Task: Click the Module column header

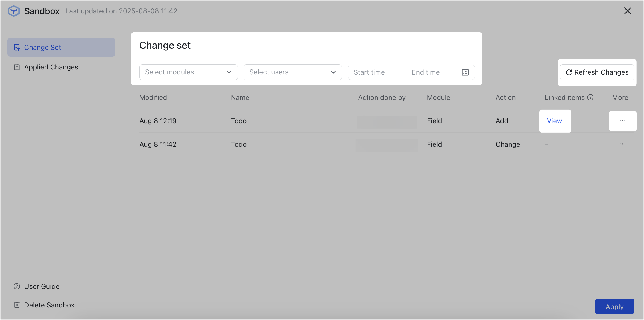Action: [438, 97]
